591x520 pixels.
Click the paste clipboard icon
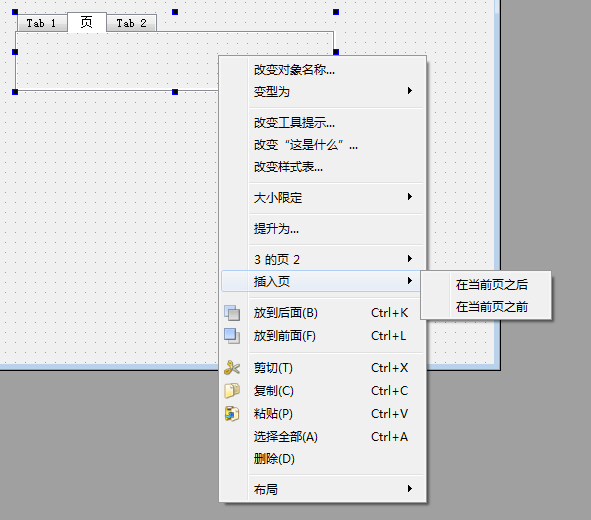click(x=232, y=414)
